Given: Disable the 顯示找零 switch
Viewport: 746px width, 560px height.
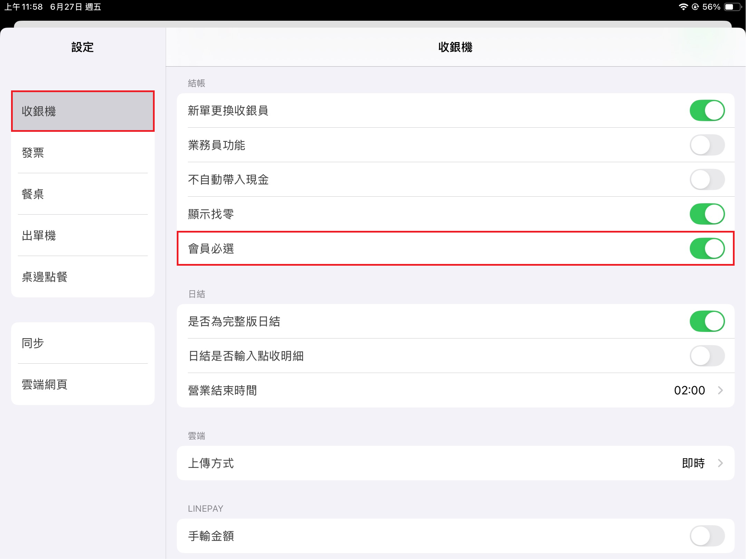Looking at the screenshot, I should tap(707, 214).
